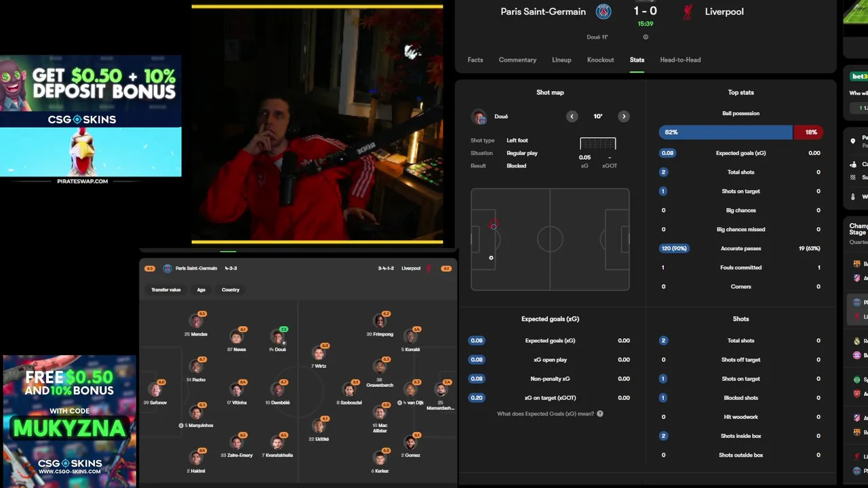The image size is (868, 488).
Task: Select player Neves in the lineup
Action: 237,340
